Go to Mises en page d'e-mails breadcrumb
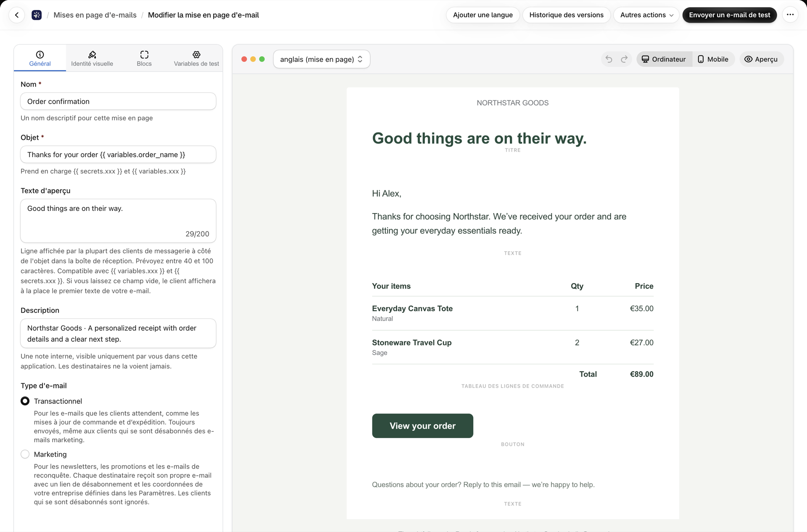 [x=95, y=15]
